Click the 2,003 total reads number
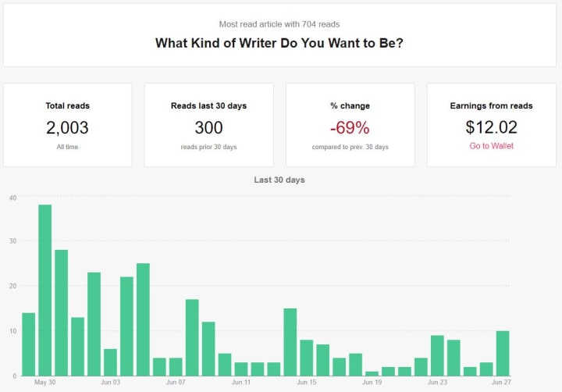This screenshot has height=392, width=562. pyautogui.click(x=67, y=127)
